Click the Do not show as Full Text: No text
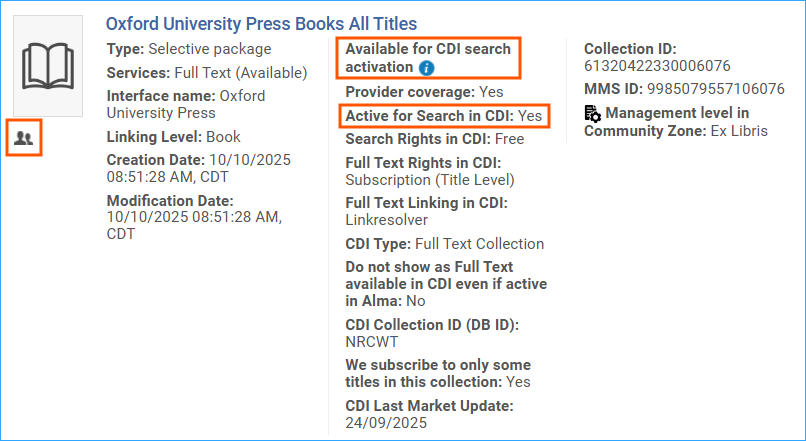The image size is (806, 441). (446, 284)
